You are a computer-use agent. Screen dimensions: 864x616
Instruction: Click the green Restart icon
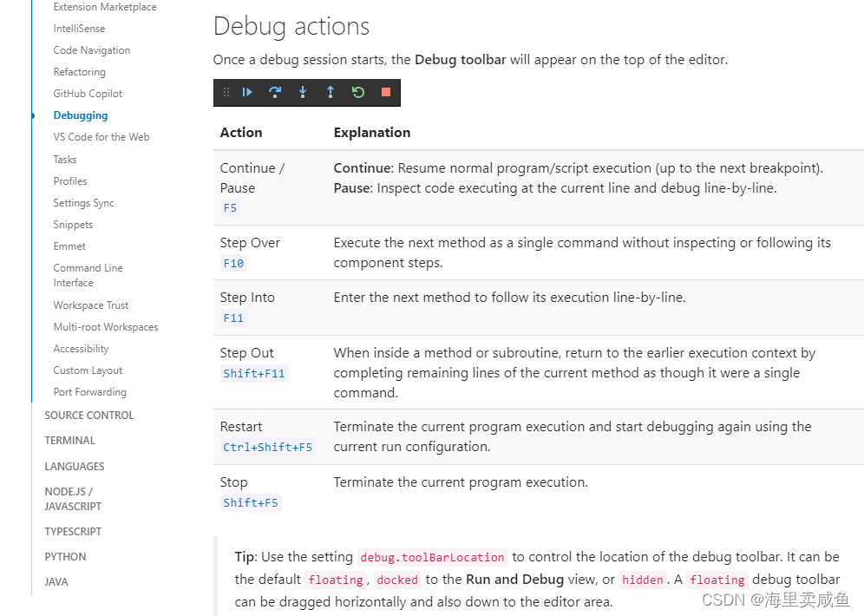358,92
